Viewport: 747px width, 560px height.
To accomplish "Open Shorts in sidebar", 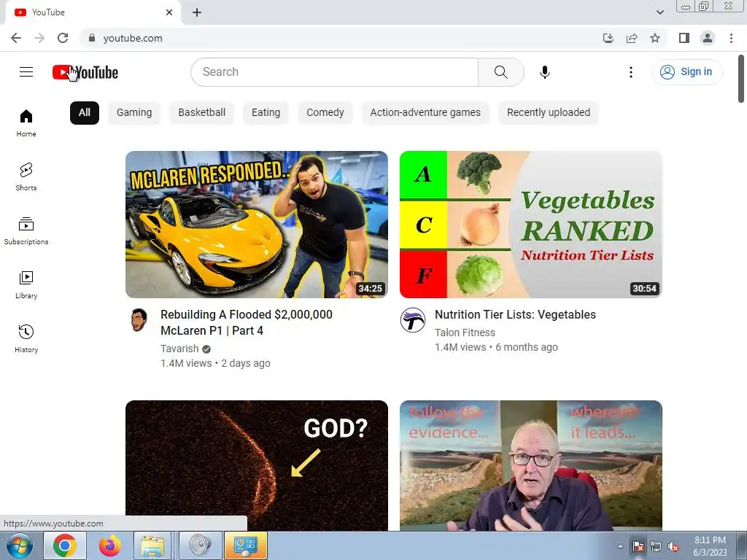I will [26, 176].
